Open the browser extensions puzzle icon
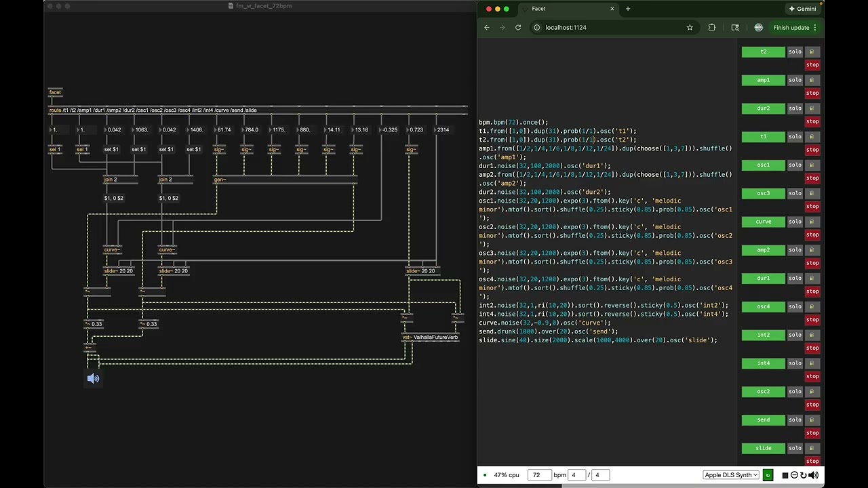This screenshot has width=868, height=488. click(711, 28)
